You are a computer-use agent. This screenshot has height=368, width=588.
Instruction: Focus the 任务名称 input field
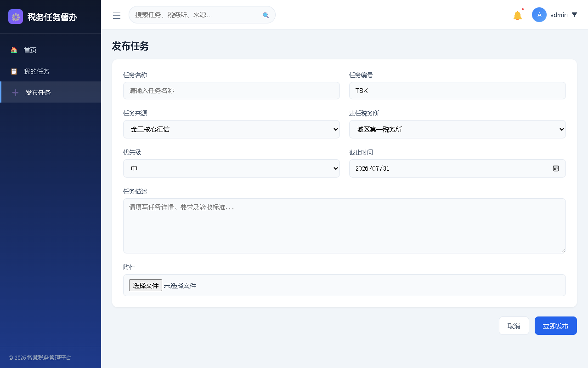pyautogui.click(x=232, y=91)
